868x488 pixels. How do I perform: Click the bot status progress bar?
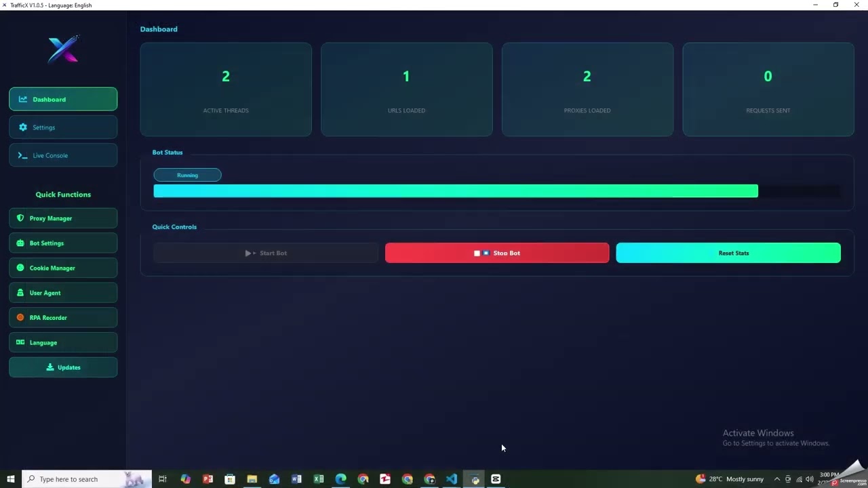(x=496, y=191)
